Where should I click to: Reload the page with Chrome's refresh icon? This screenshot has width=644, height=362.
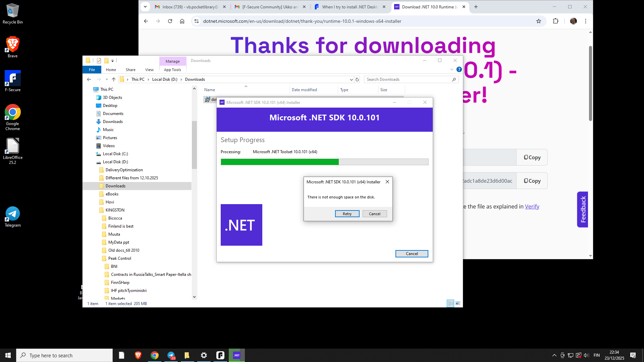tap(170, 21)
